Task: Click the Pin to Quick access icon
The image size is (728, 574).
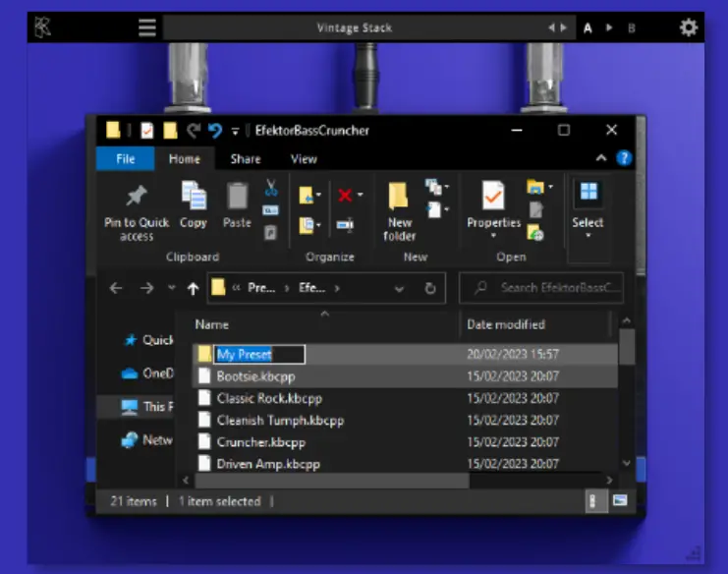Action: [x=137, y=197]
